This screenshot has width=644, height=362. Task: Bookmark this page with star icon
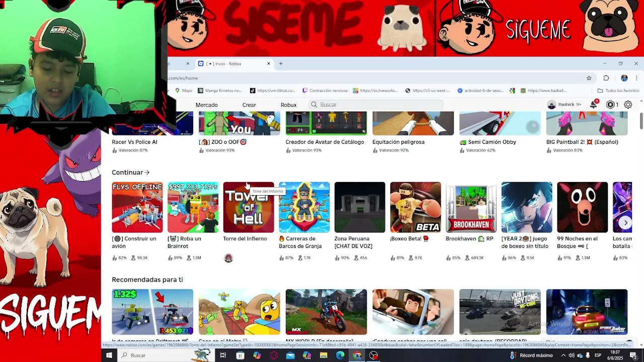[x=589, y=78]
